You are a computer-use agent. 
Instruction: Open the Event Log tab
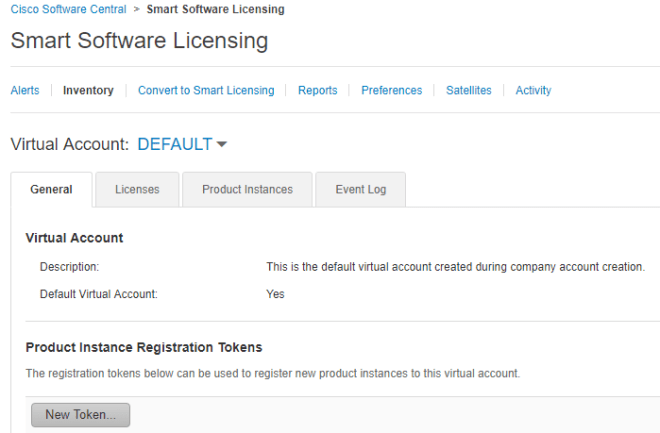[x=361, y=189]
